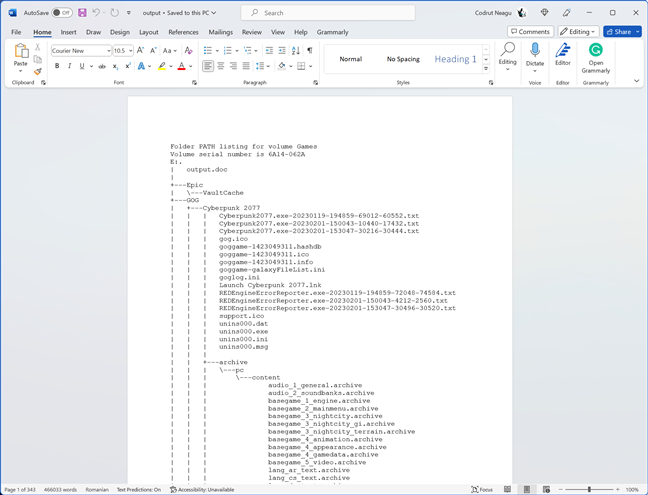648x495 pixels.
Task: Undo the last action
Action: (x=96, y=13)
